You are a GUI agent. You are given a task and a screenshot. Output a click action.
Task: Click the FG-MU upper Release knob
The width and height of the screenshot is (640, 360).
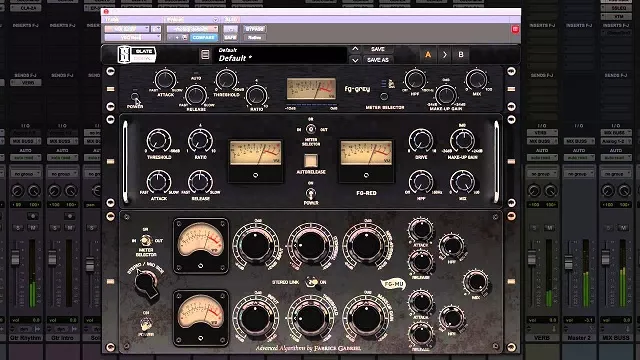click(x=421, y=262)
